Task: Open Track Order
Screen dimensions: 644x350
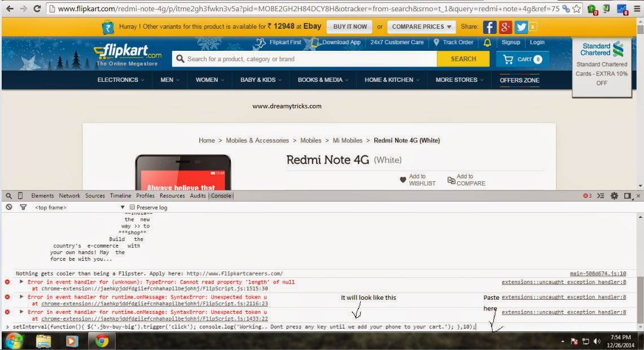Action: (453, 42)
